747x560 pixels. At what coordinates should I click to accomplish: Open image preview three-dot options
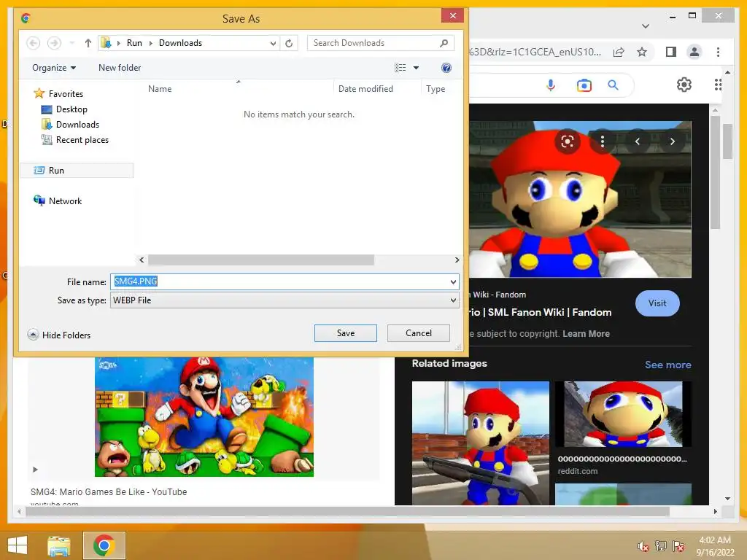[x=603, y=141]
